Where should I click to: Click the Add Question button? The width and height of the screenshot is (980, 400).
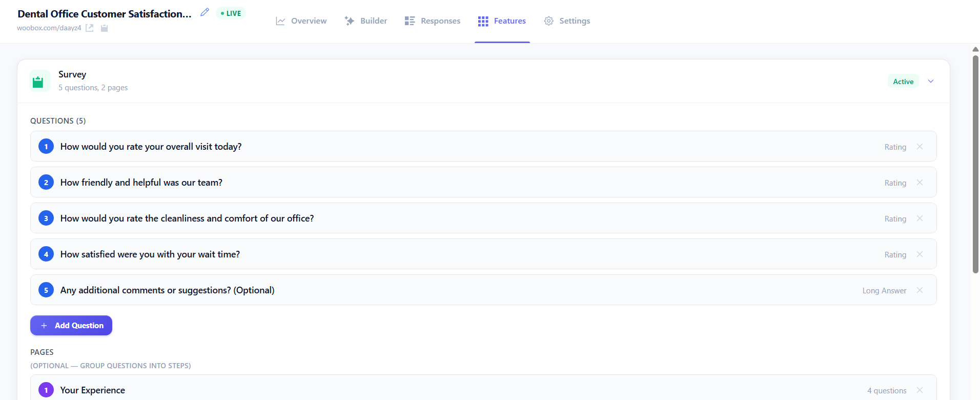[x=71, y=326]
